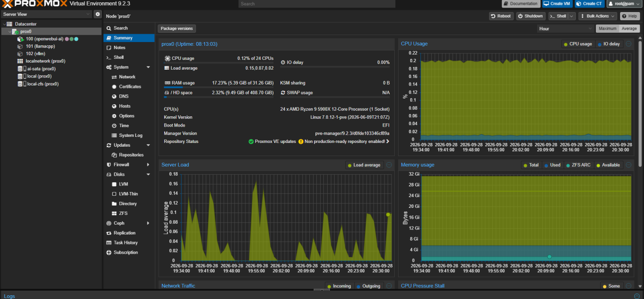Click the Create VM button
The width and height of the screenshot is (644, 299).
(557, 4)
